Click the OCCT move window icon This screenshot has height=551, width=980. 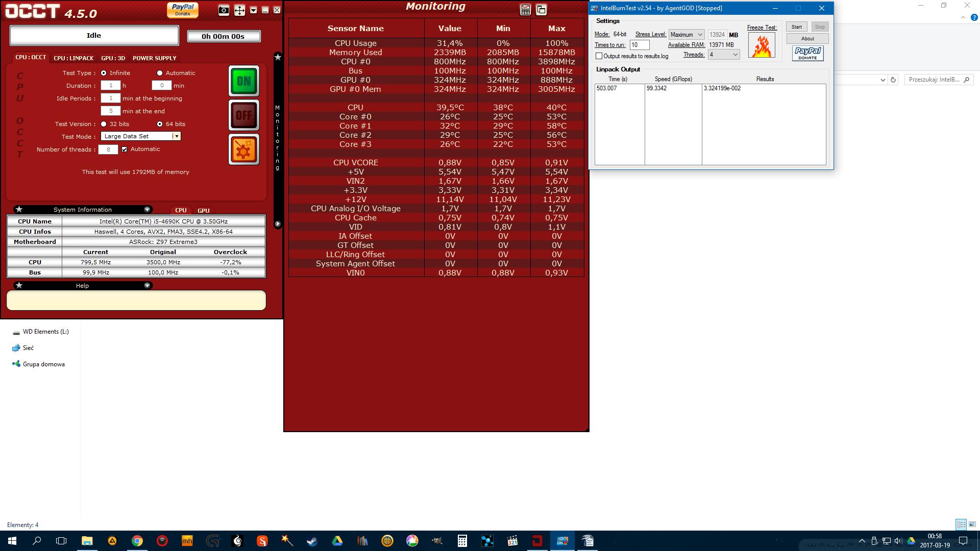coord(239,10)
